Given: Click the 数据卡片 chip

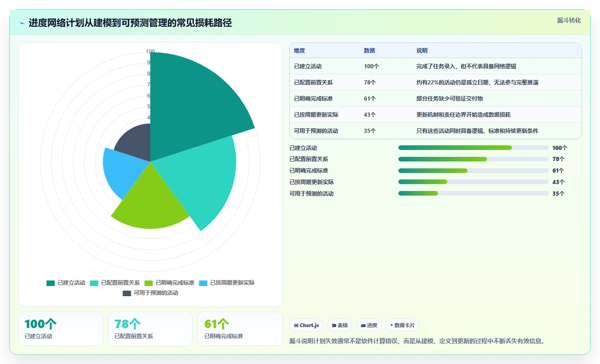Looking at the screenshot, I should (402, 325).
